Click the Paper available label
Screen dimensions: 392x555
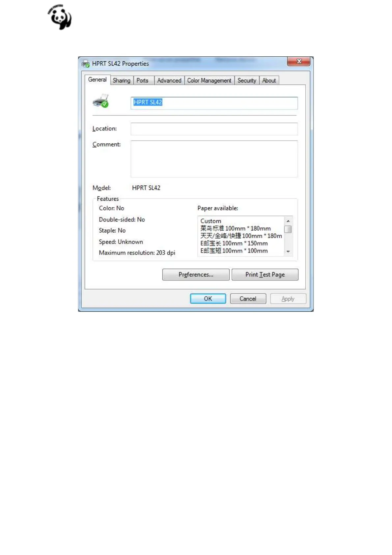click(x=217, y=208)
